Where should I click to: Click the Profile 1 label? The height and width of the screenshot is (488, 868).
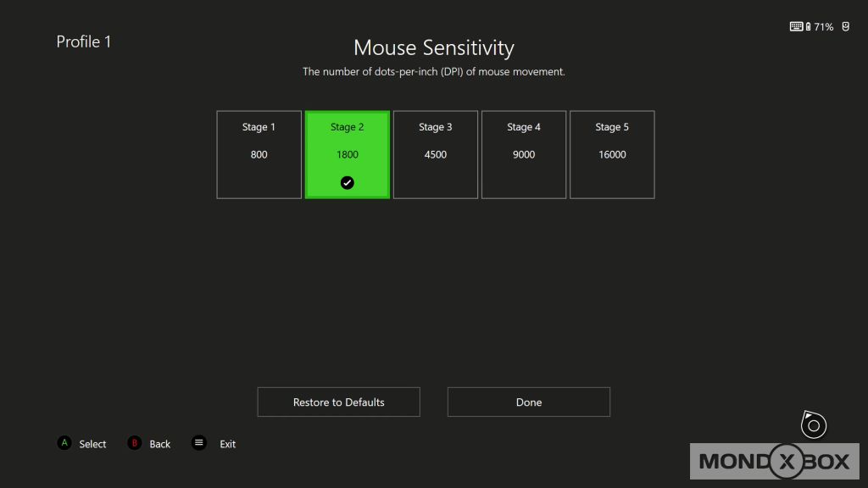84,42
